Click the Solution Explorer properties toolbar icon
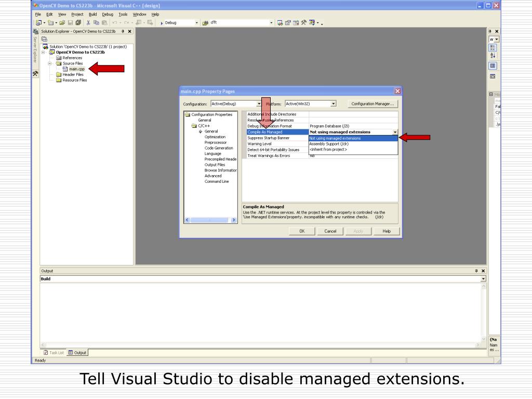 coord(45,39)
